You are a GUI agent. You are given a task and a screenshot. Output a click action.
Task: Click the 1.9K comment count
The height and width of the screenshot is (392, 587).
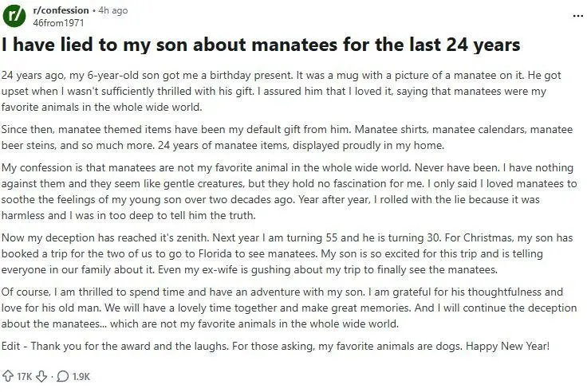pyautogui.click(x=81, y=376)
